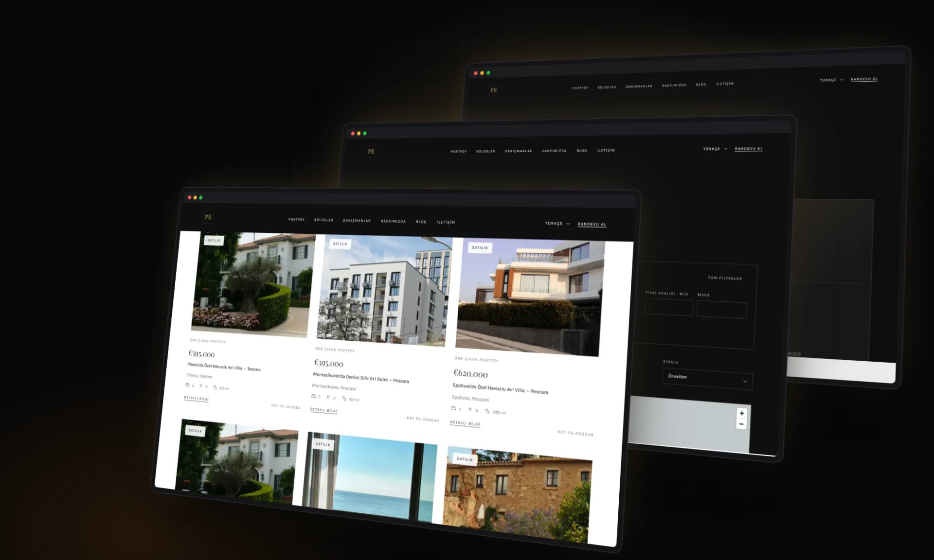
Task: Open the Önerilen sort dropdown
Action: tap(707, 378)
